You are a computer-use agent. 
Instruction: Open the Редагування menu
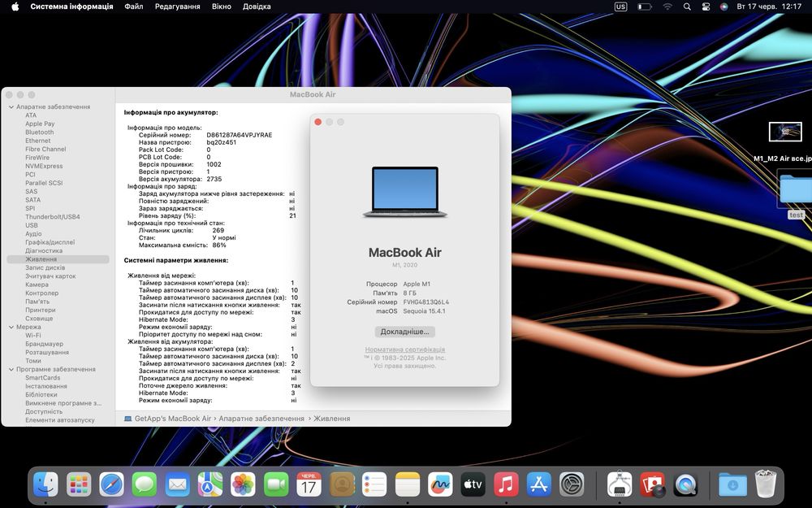pos(178,7)
